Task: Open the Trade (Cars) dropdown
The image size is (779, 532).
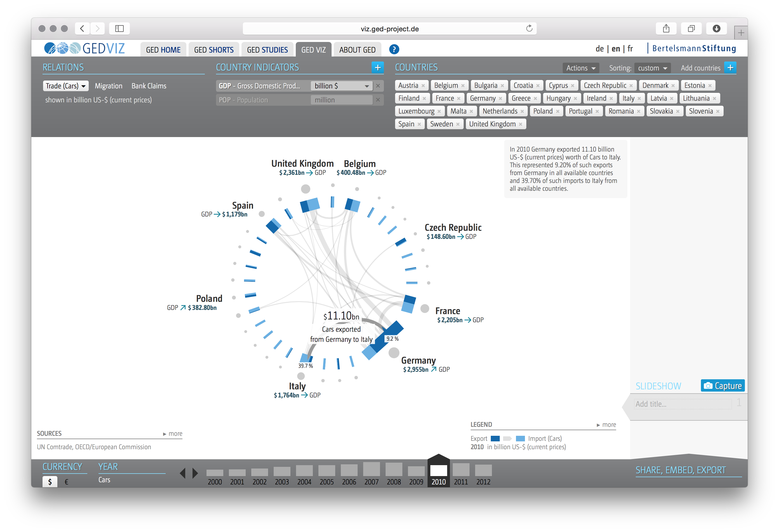Action: [66, 86]
